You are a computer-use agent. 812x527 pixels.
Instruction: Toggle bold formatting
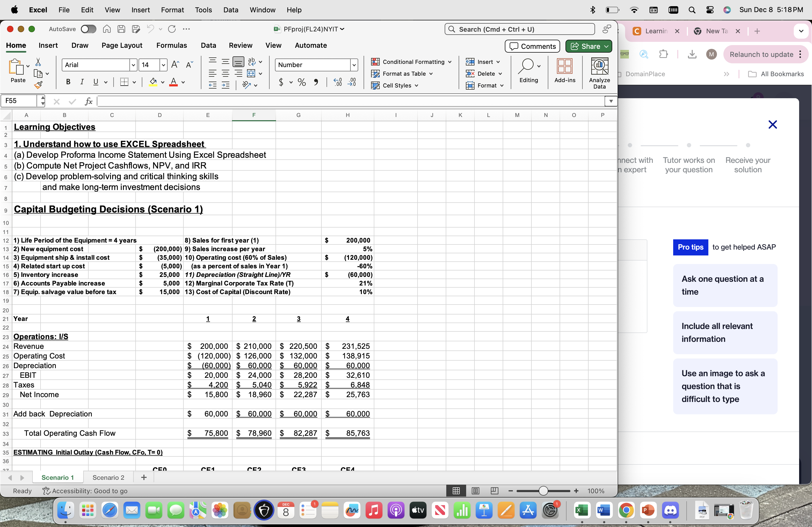68,82
